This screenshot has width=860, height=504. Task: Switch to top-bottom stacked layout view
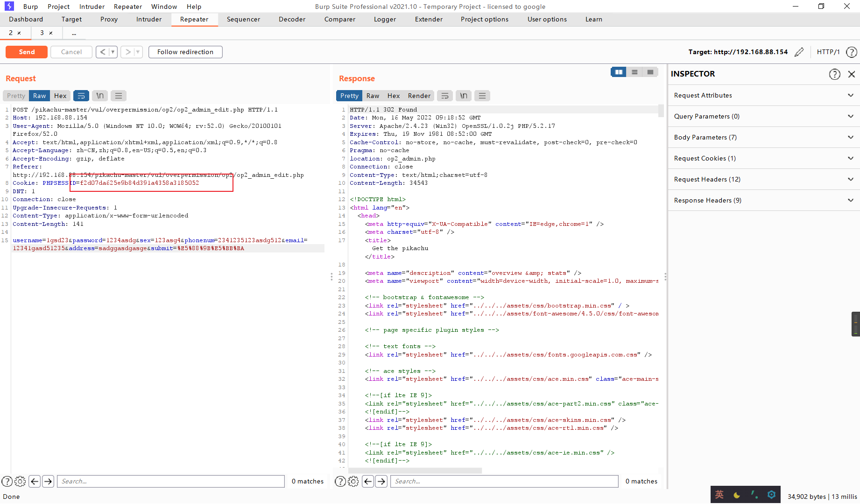pos(634,72)
